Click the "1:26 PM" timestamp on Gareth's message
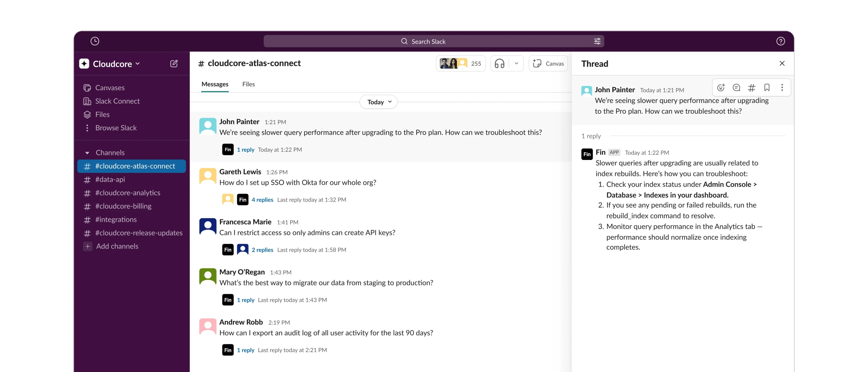868x372 pixels. pos(277,172)
